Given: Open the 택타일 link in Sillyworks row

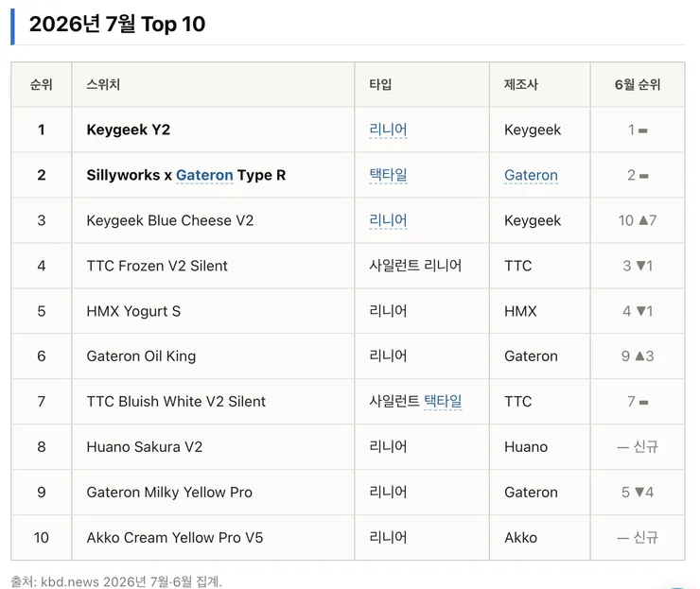Looking at the screenshot, I should coord(388,175).
